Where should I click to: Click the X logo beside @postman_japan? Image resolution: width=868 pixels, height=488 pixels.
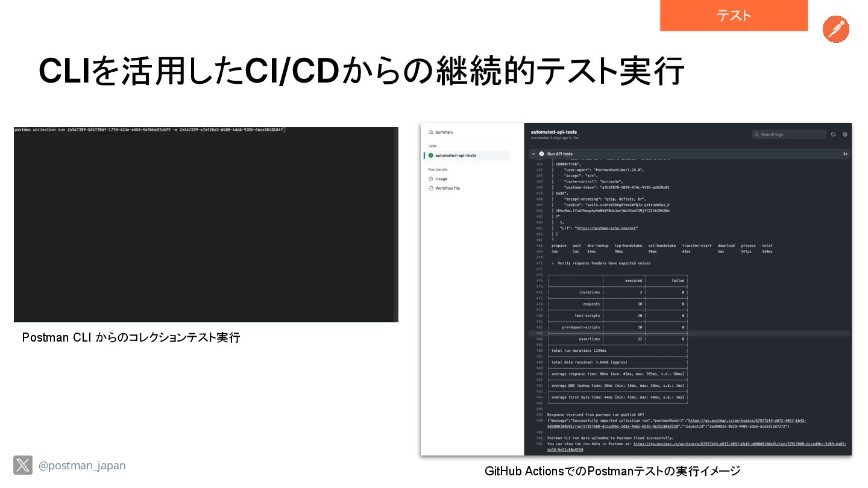click(23, 465)
